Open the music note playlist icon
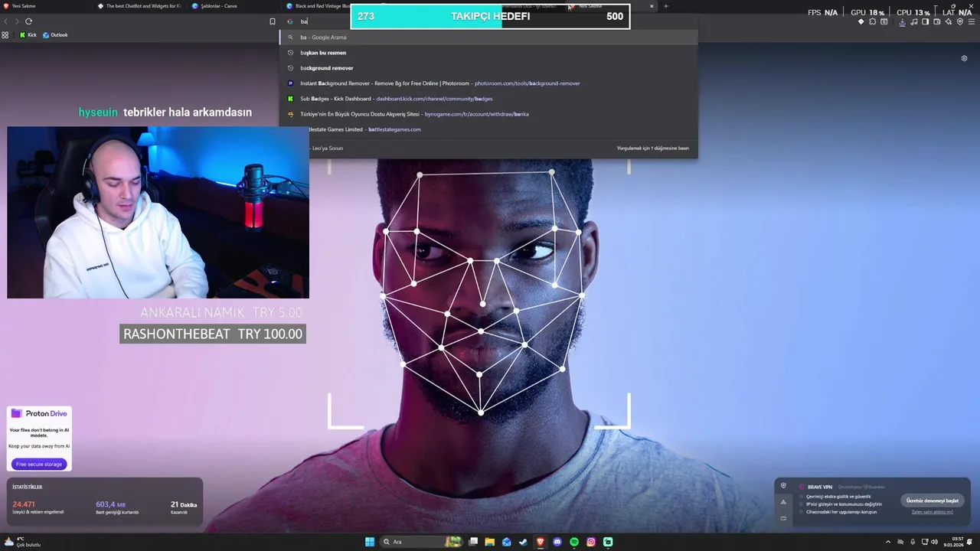 [914, 21]
